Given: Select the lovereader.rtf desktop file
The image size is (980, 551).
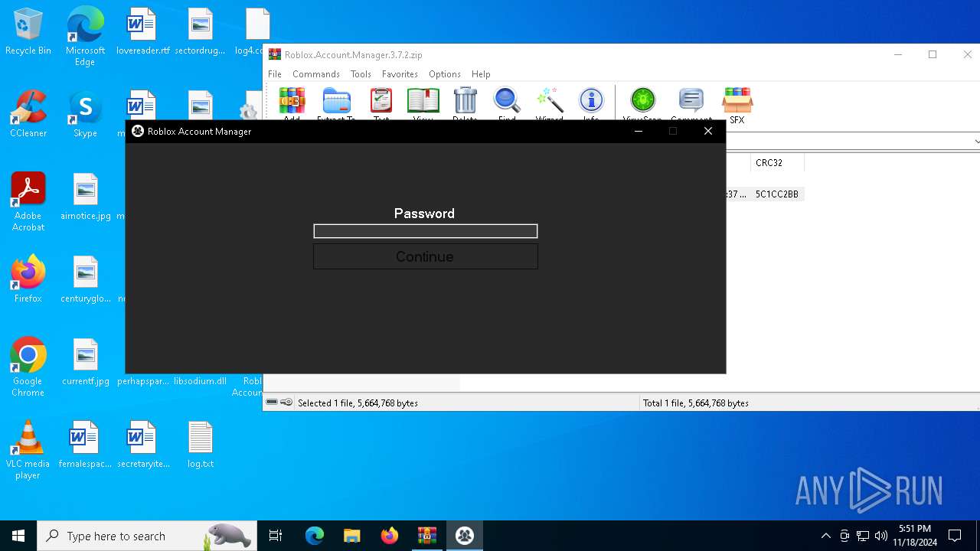Looking at the screenshot, I should pyautogui.click(x=142, y=32).
